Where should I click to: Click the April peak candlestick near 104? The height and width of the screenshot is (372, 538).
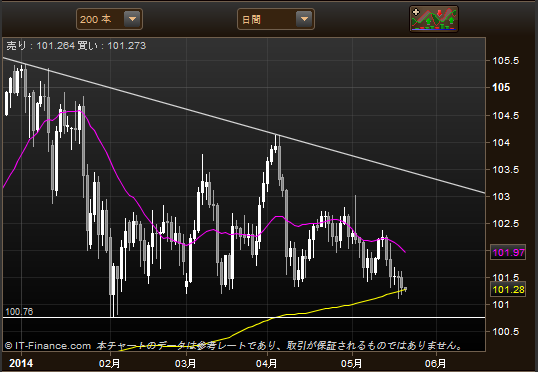(x=276, y=144)
